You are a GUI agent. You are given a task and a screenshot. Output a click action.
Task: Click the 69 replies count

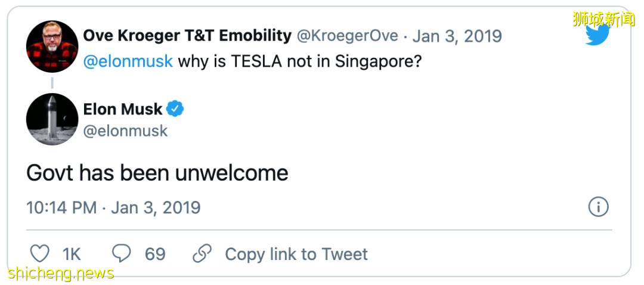155,255
